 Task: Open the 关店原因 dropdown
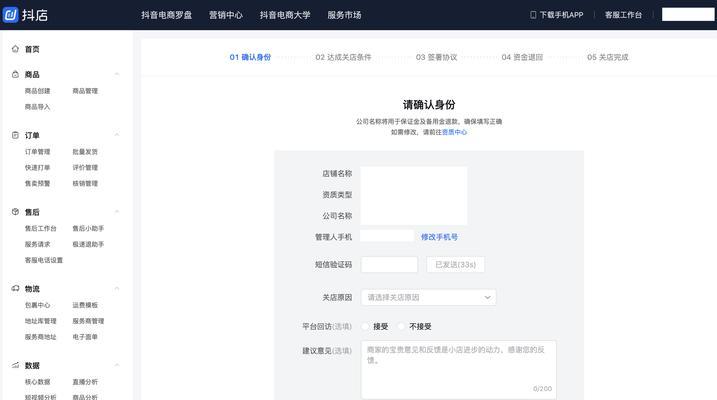tap(428, 297)
